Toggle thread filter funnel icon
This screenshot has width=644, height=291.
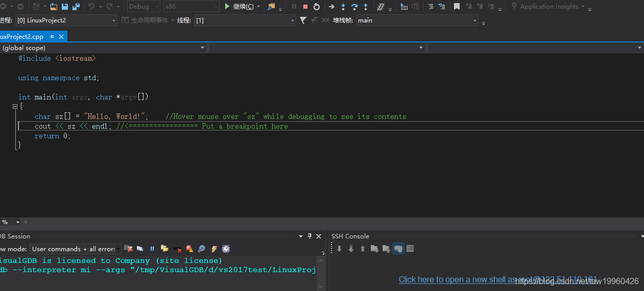tap(303, 20)
